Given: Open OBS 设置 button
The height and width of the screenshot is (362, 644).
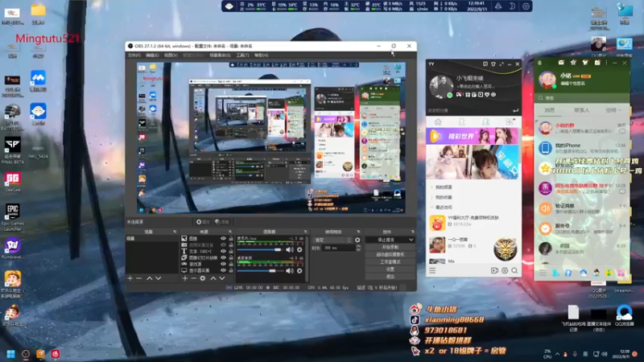Looking at the screenshot, I should point(390,269).
